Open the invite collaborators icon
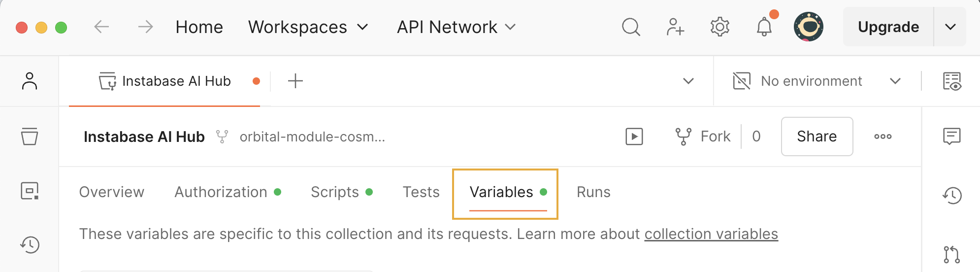This screenshot has width=980, height=272. tap(675, 27)
